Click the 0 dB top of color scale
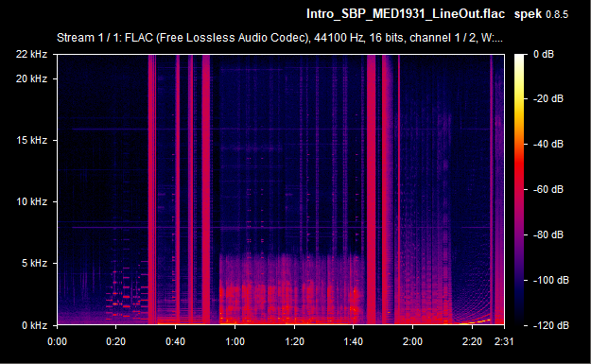This screenshot has width=591, height=364. (x=544, y=54)
